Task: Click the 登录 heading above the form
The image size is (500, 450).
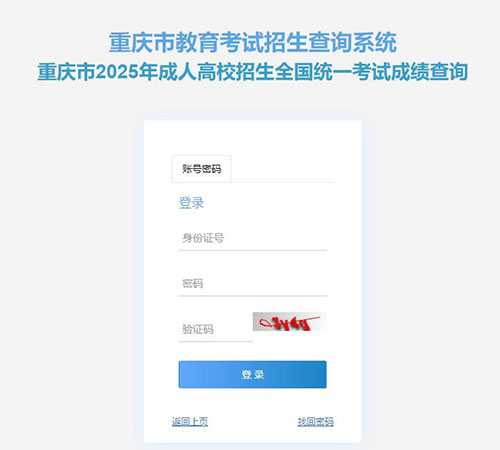Action: pos(191,203)
